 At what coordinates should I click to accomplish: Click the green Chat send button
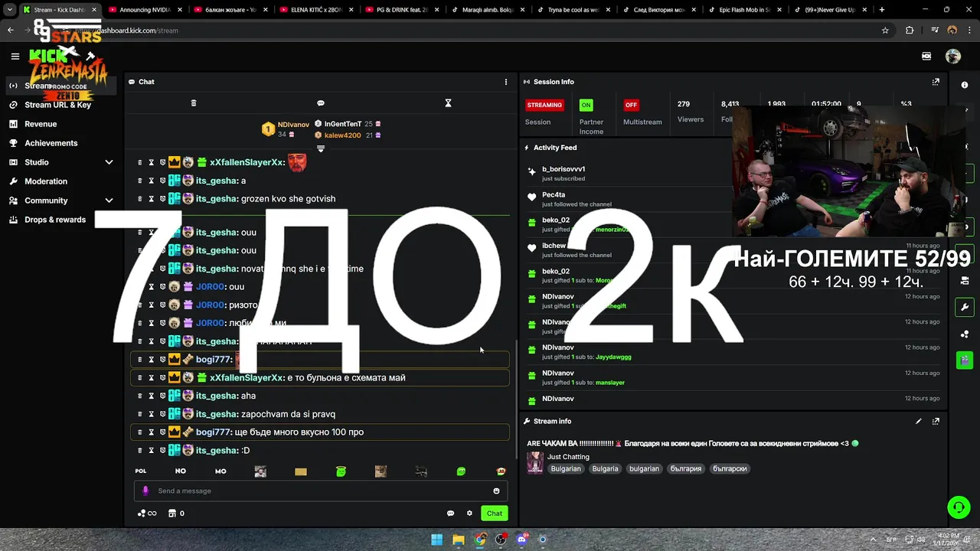(x=495, y=514)
